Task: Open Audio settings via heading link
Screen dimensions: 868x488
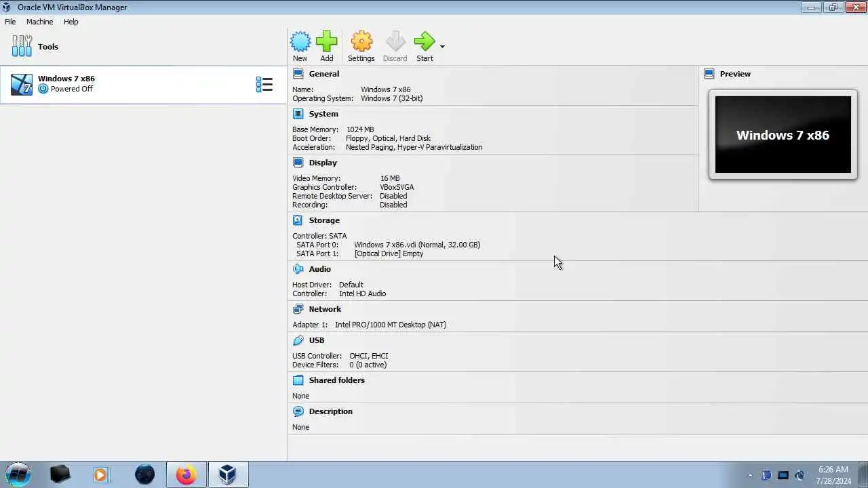Action: [320, 269]
